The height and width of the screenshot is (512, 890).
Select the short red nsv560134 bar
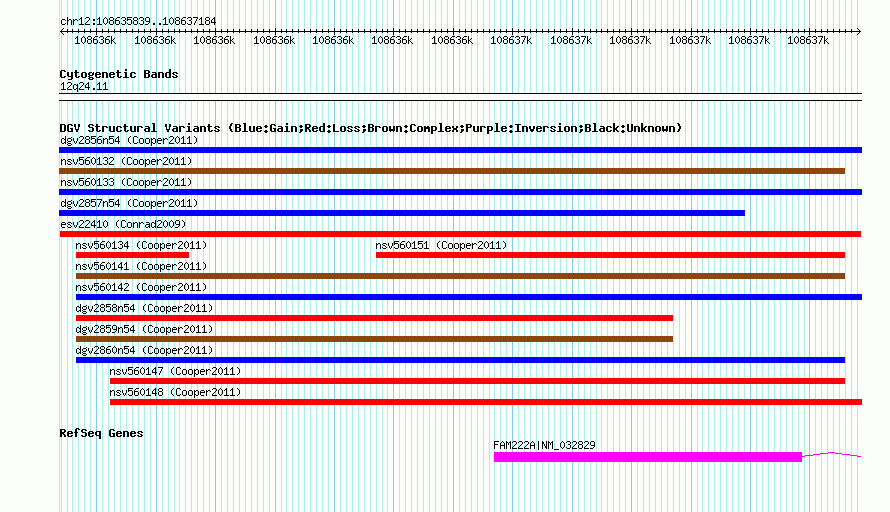pos(132,255)
